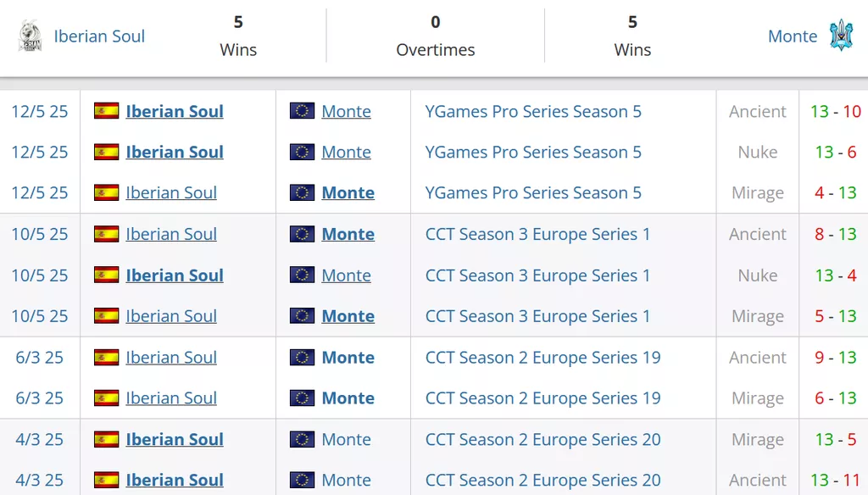Click Spain flag in 12/5 Ancient row
Image resolution: width=868 pixels, height=495 pixels.
[x=106, y=111]
